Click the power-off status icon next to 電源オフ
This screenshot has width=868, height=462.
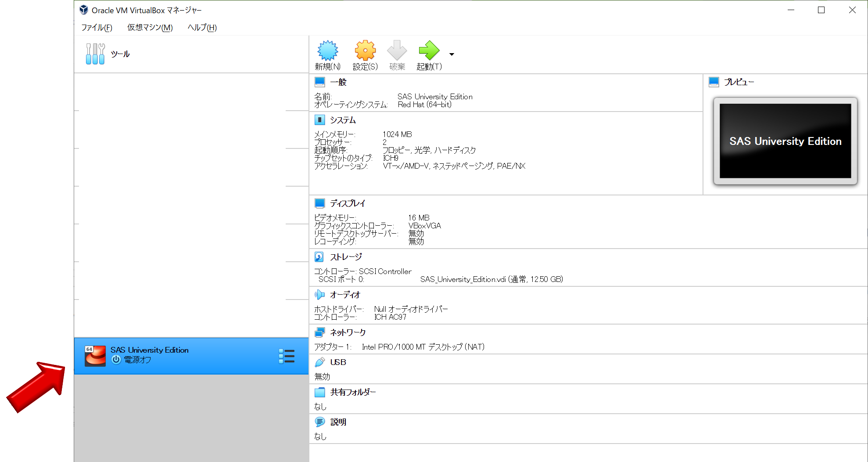pyautogui.click(x=116, y=360)
